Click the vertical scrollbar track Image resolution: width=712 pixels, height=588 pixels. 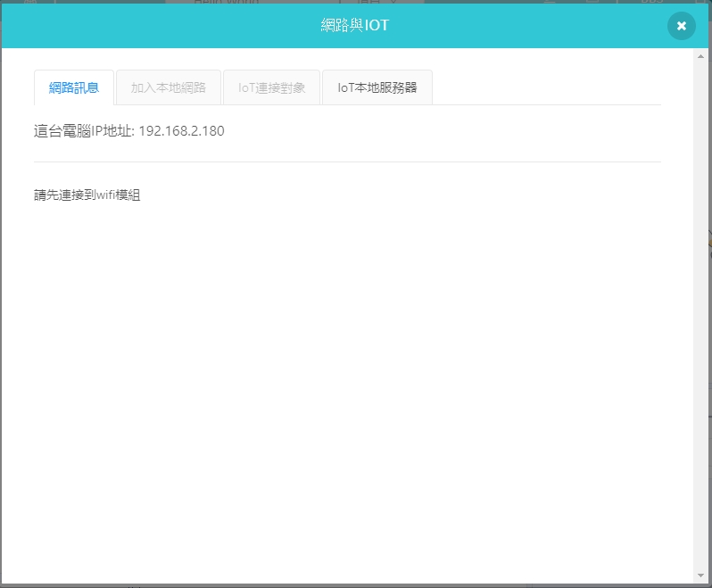click(700, 312)
